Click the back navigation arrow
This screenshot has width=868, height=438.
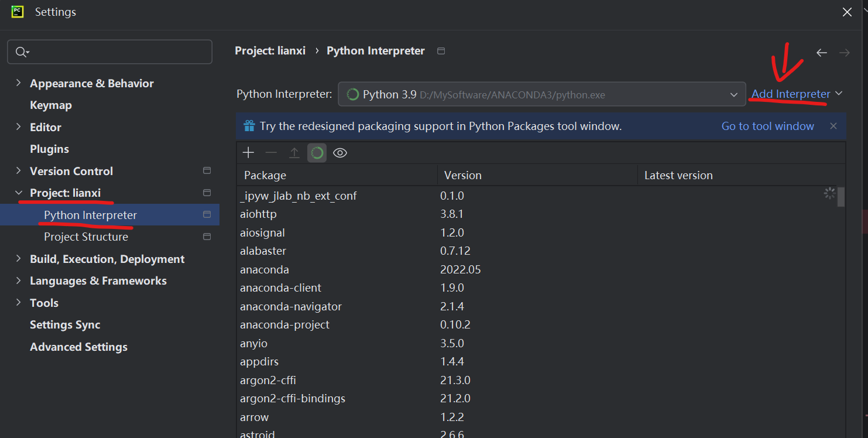pos(822,53)
